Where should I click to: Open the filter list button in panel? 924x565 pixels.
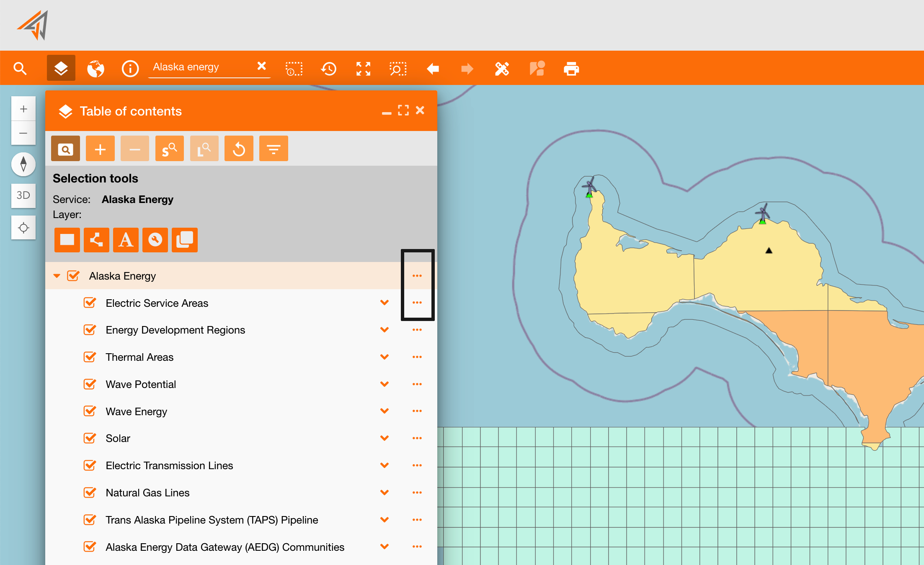274,149
